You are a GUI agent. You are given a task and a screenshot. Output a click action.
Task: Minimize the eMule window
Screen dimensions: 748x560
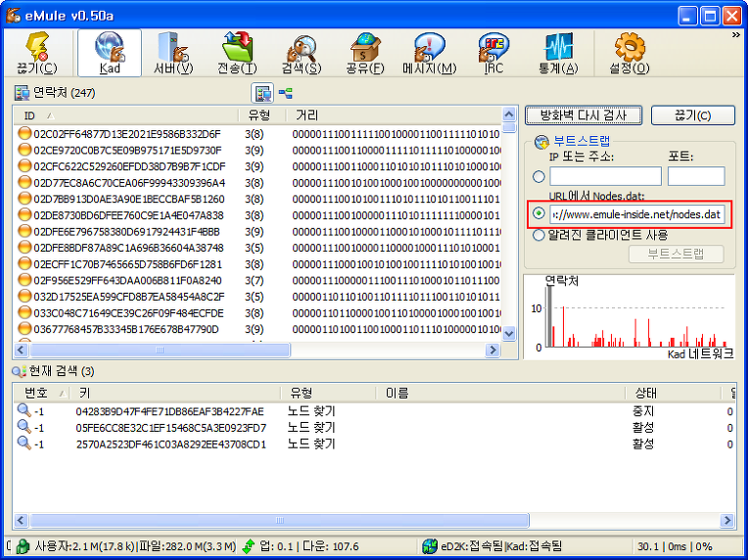point(687,17)
